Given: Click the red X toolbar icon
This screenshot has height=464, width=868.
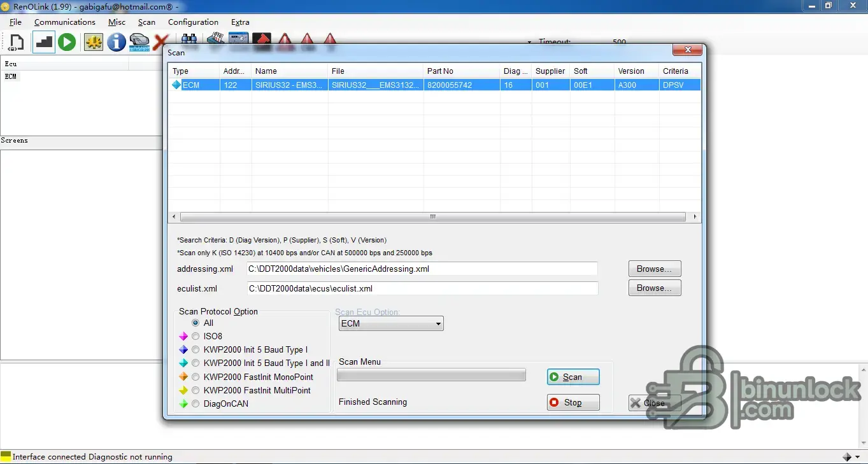Looking at the screenshot, I should pyautogui.click(x=160, y=43).
